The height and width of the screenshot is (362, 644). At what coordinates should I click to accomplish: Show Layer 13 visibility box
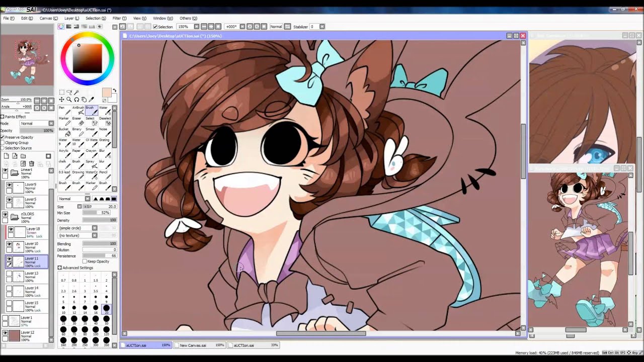pos(10,274)
